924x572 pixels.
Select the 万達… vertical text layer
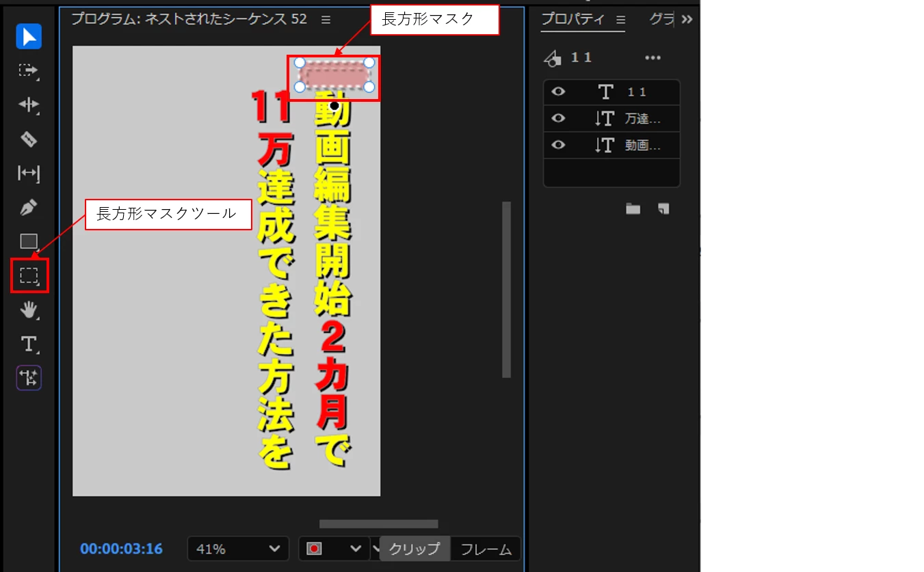click(x=611, y=119)
